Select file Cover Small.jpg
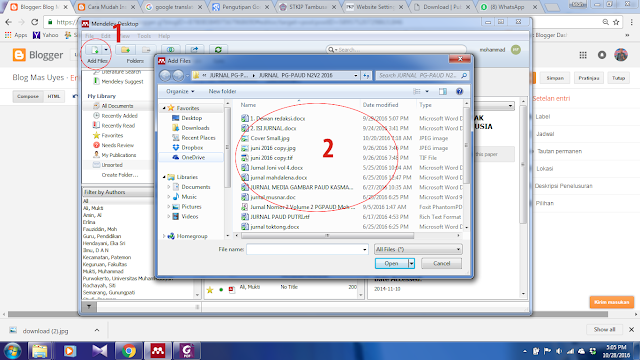 click(269, 138)
